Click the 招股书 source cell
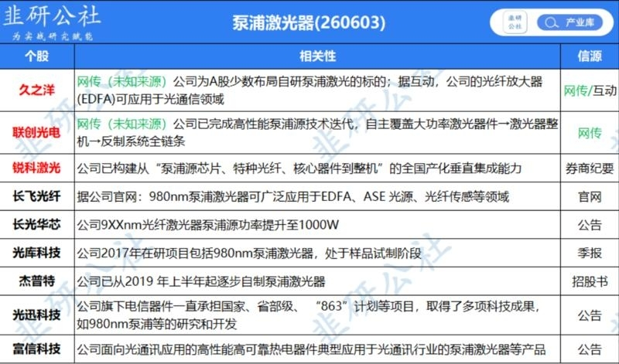Screen dimensions: 619x364 tap(590, 281)
